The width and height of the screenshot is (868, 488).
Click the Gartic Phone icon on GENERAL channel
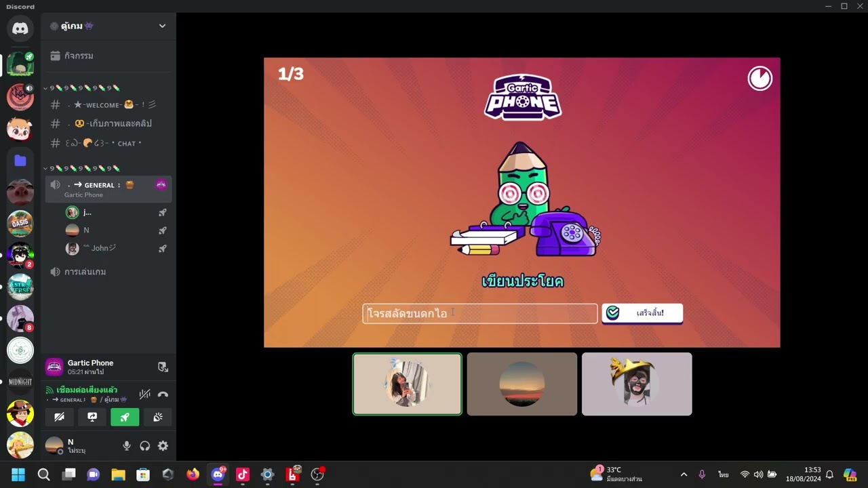[161, 184]
